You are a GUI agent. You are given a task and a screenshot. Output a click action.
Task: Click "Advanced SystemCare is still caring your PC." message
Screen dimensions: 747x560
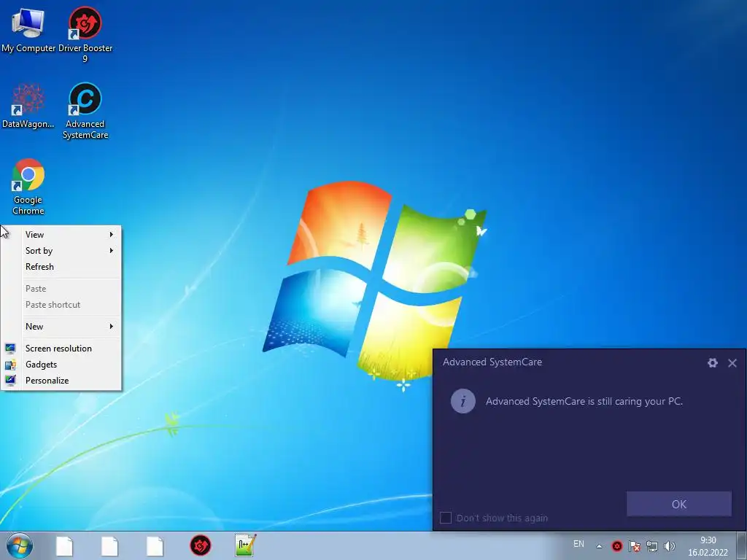584,402
